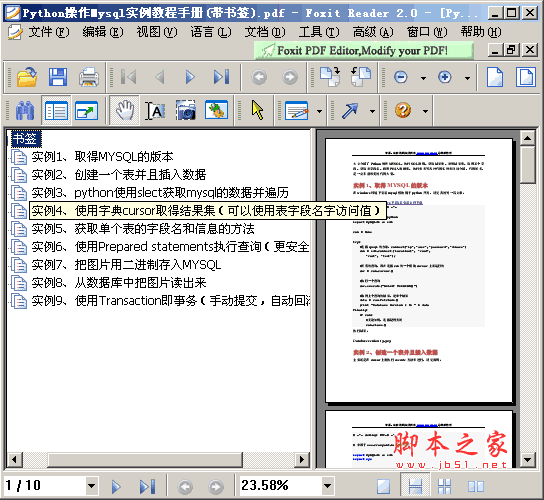Open bookmark 实例7、把图片用二进制存入MYSQL
The image size is (544, 500).
click(x=126, y=265)
